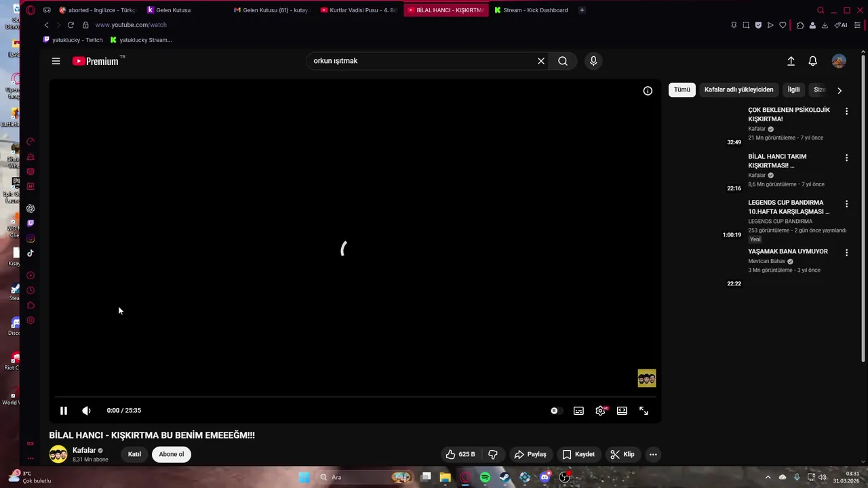This screenshot has width=868, height=488.
Task: Open the upload/create video icon
Action: click(791, 61)
